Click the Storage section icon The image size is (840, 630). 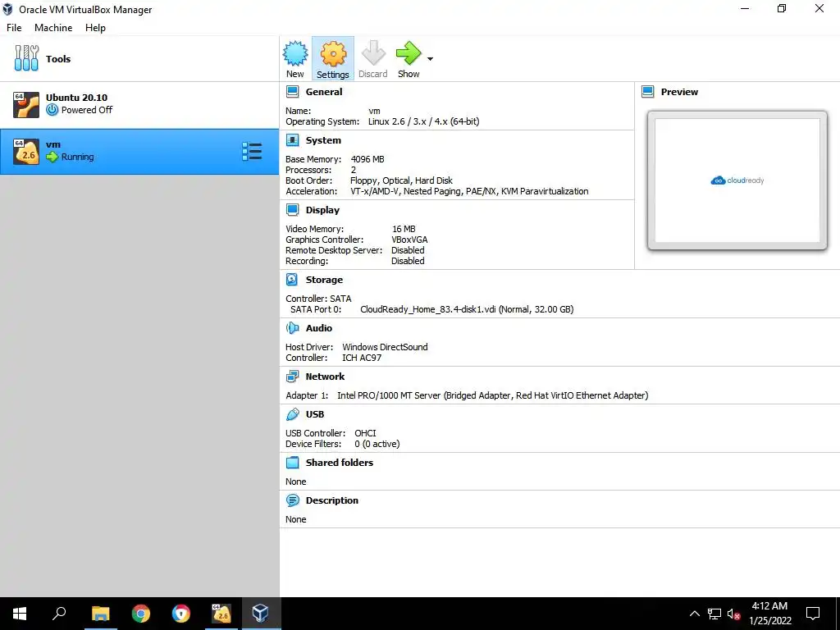pos(292,280)
